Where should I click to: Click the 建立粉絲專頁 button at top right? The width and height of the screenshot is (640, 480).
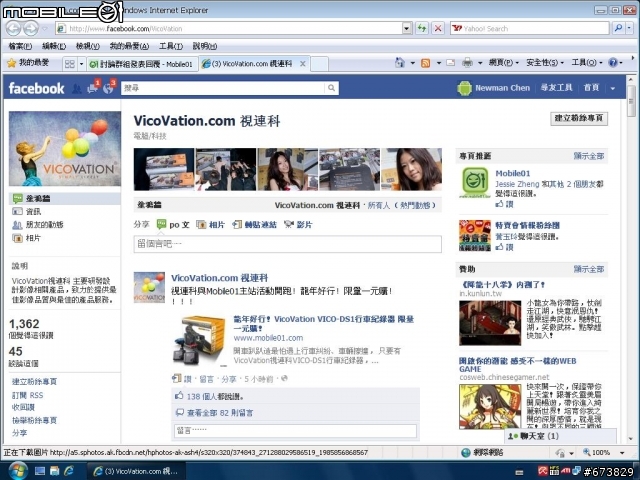579,118
